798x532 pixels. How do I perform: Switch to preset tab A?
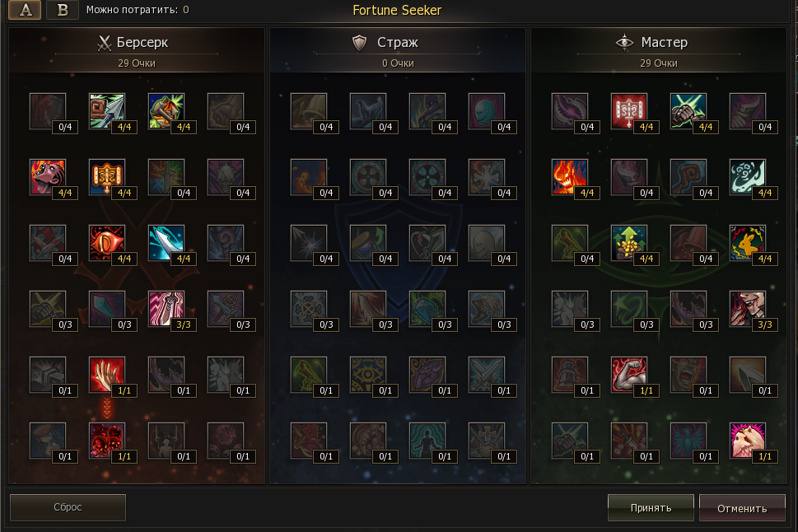click(26, 10)
